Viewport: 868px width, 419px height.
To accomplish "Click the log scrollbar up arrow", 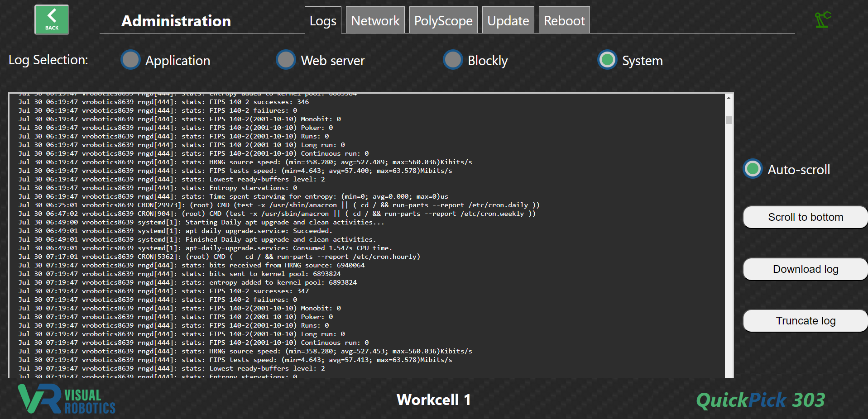I will click(x=729, y=98).
